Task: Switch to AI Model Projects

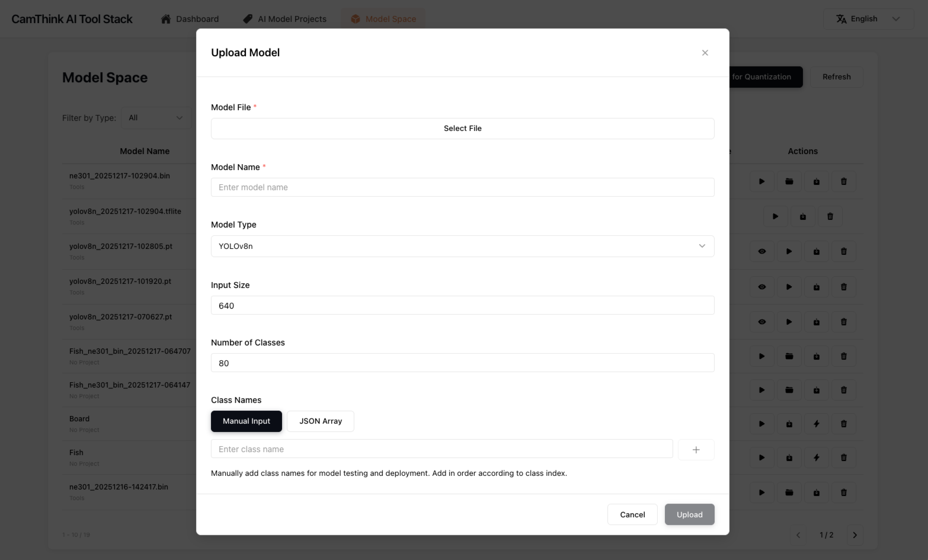Action: (x=292, y=18)
